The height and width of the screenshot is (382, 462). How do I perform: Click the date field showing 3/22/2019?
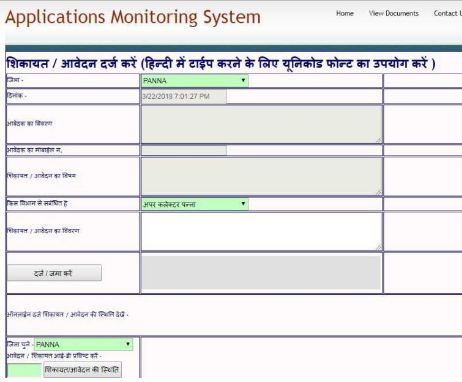click(184, 96)
